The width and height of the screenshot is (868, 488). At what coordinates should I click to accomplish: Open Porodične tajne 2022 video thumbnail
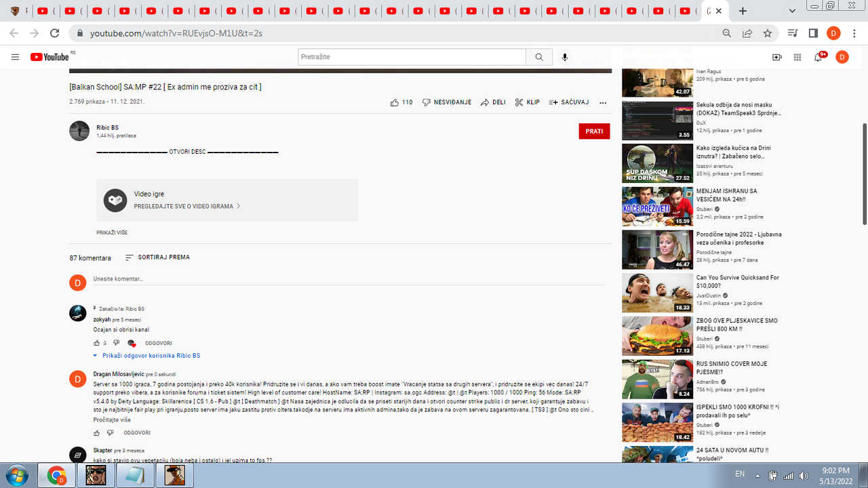coord(657,250)
